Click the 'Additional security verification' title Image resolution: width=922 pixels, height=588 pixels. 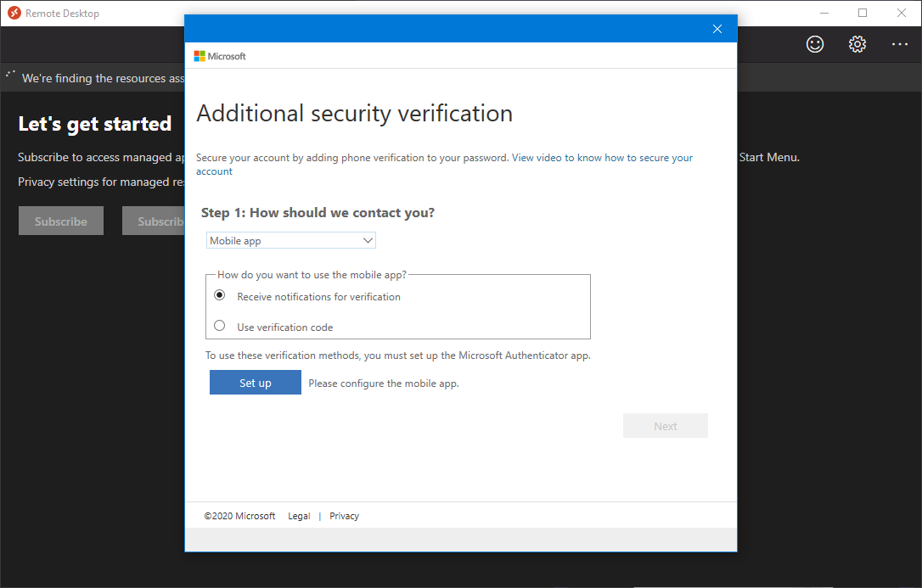(x=355, y=114)
